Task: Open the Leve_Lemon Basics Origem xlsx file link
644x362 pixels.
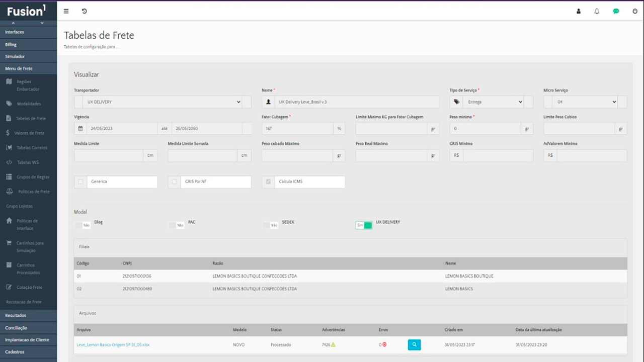Action: coord(113,345)
